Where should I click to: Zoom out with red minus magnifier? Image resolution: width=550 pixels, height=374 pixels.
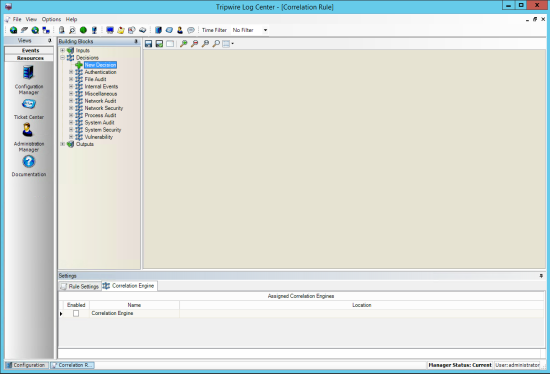(x=194, y=44)
